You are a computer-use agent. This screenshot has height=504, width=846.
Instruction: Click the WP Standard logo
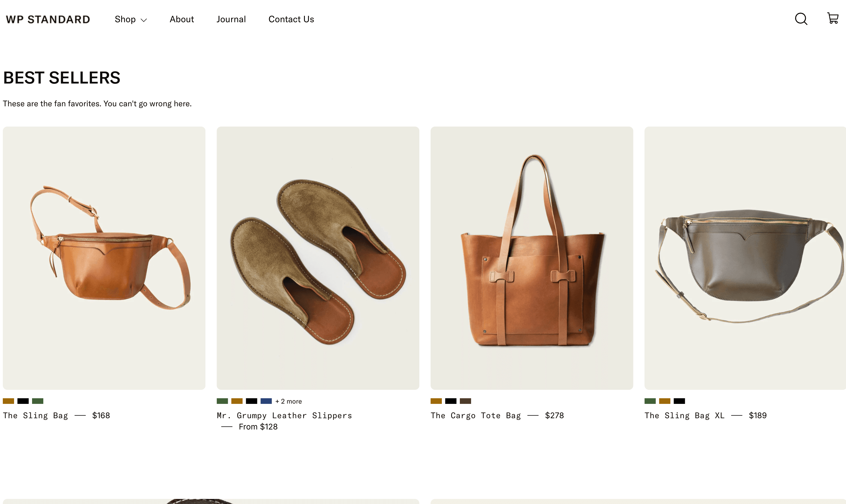[48, 19]
